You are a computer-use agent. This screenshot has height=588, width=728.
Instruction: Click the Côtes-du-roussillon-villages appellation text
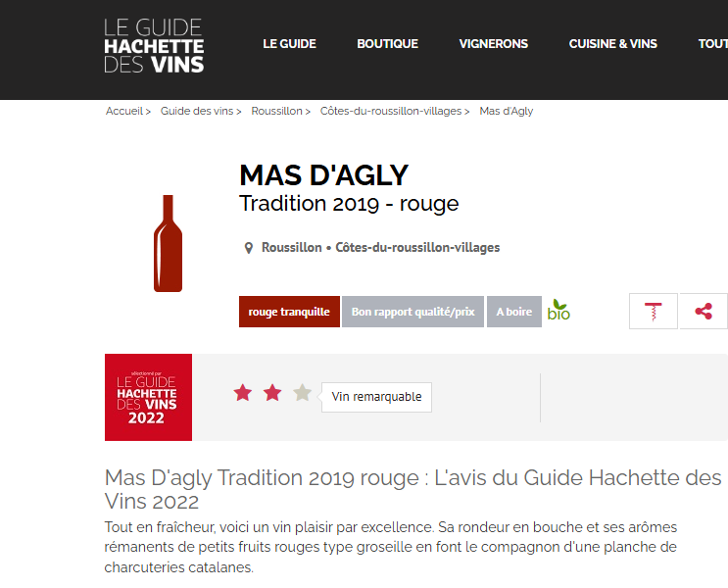tap(417, 248)
